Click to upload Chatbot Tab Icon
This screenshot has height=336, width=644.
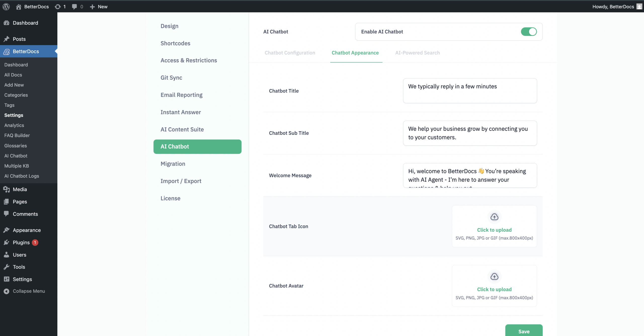coord(494,230)
